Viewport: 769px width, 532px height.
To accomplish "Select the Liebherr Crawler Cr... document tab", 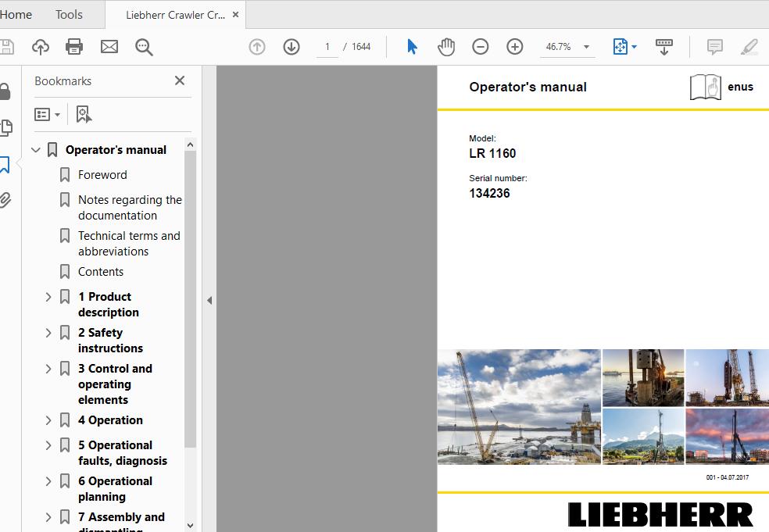I will coord(175,15).
